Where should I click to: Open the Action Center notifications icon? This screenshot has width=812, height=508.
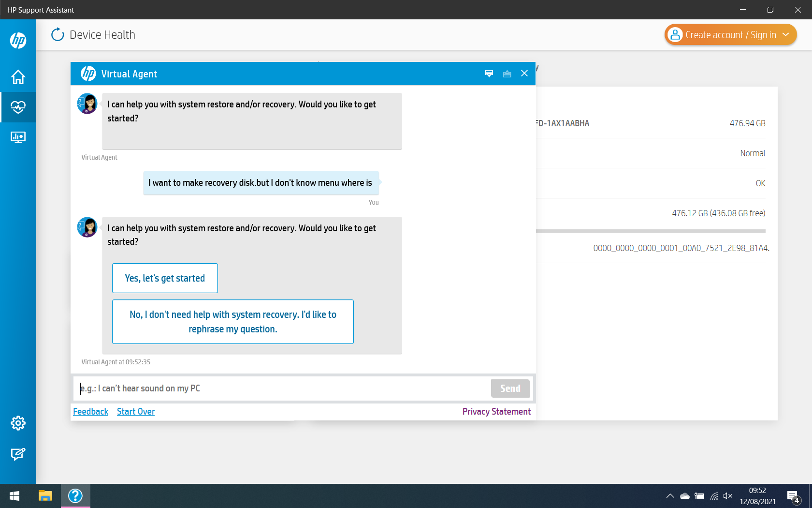coord(794,496)
